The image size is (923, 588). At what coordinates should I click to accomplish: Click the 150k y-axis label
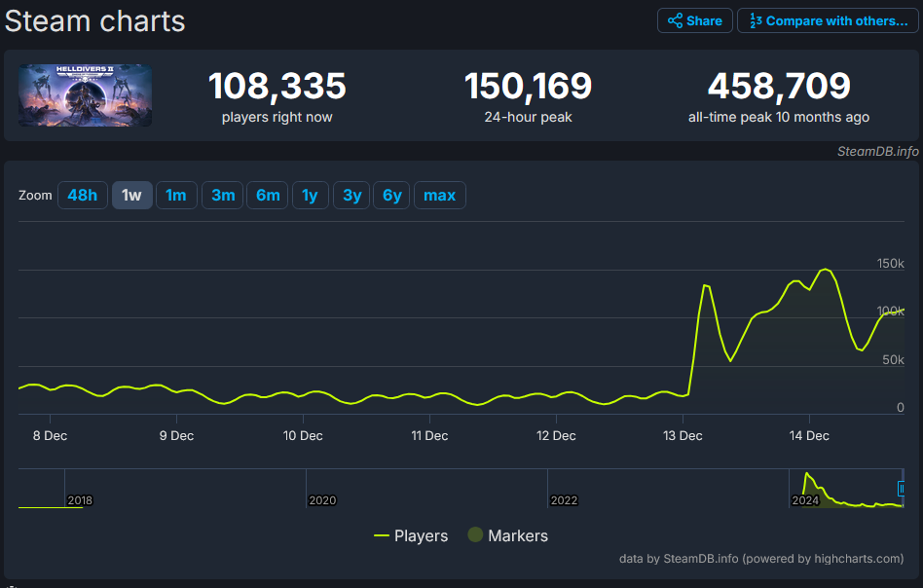coord(891,263)
